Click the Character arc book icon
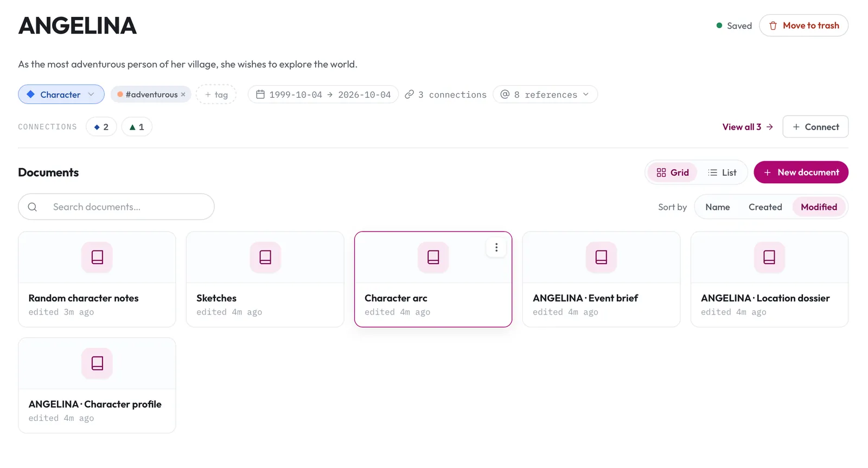This screenshot has height=468, width=868. [x=433, y=257]
